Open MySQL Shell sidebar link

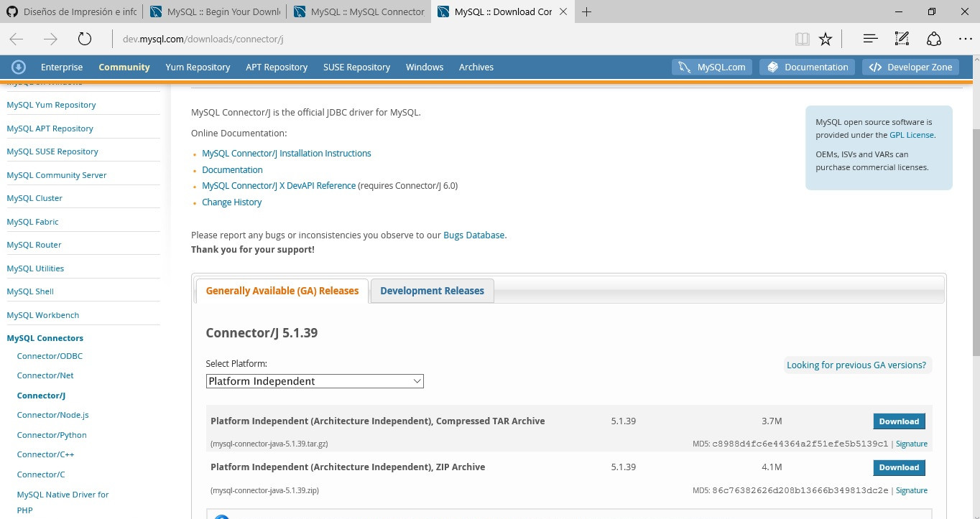30,291
